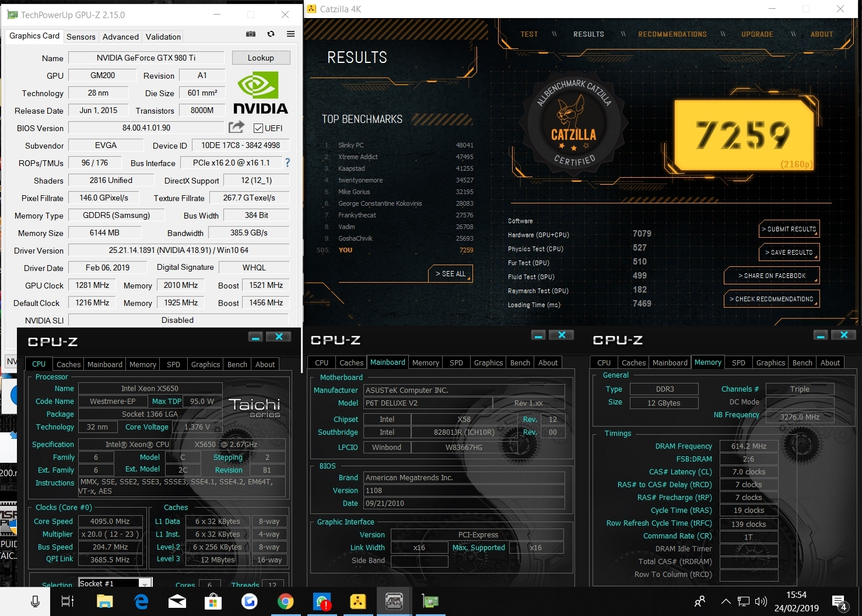The width and height of the screenshot is (862, 616).
Task: Select the Graphics Card tab in GPU-Z
Action: point(34,36)
